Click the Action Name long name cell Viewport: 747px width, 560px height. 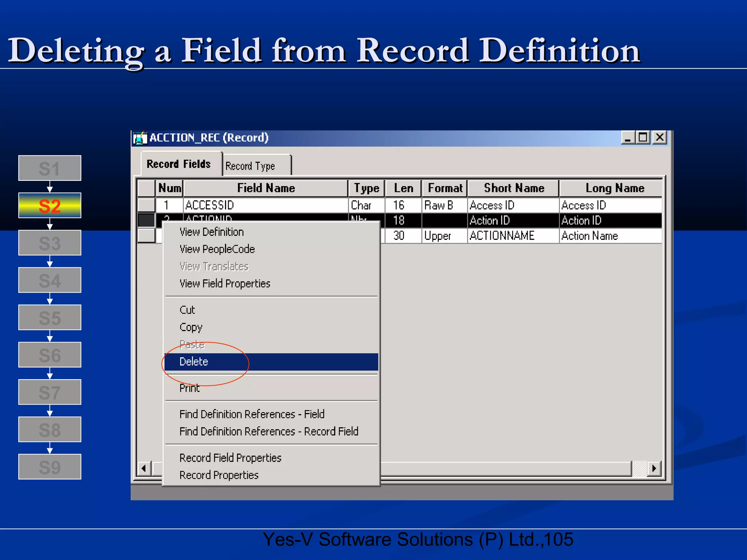point(611,236)
